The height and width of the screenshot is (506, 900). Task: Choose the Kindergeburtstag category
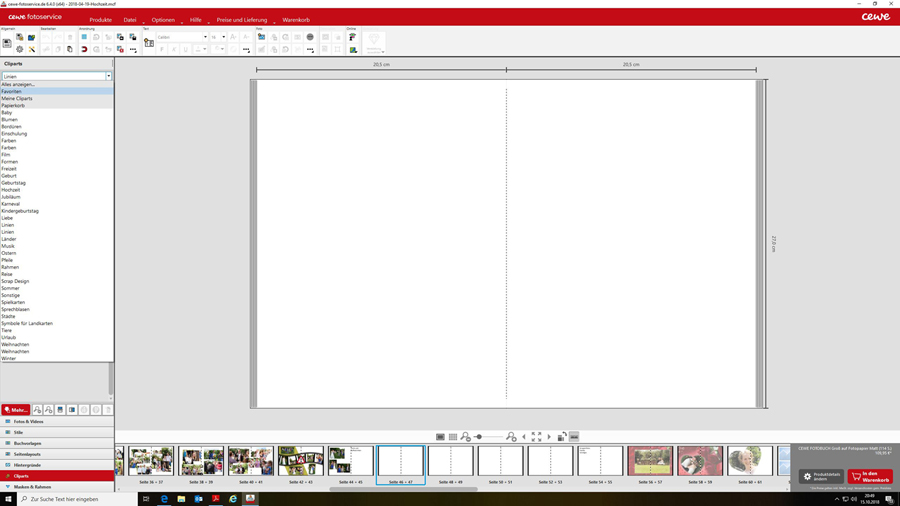pyautogui.click(x=56, y=211)
